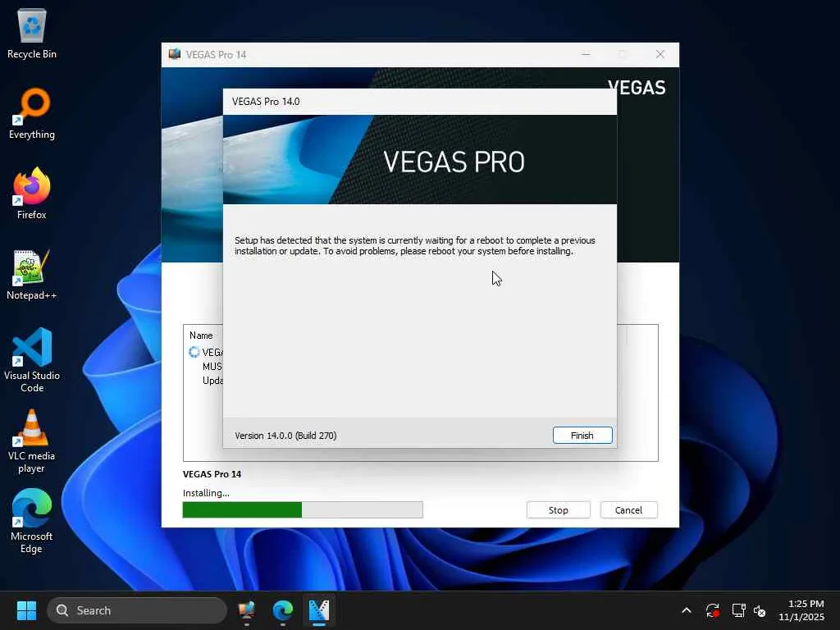This screenshot has width=840, height=630.
Task: Click the installing progress bar
Action: click(303, 510)
